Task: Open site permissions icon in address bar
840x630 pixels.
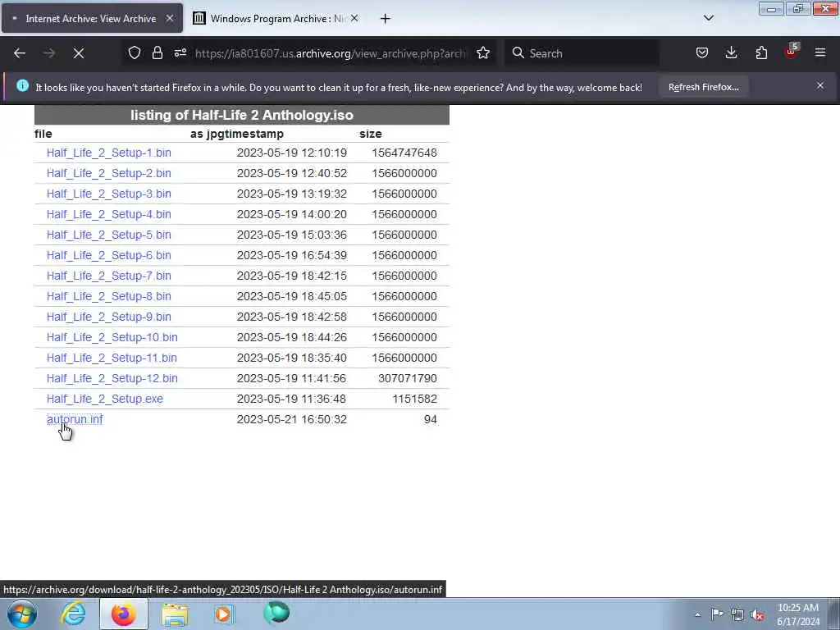Action: pos(180,53)
